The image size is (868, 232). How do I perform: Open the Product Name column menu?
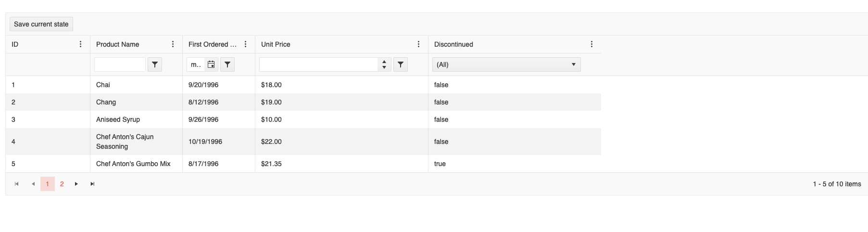[x=173, y=44]
